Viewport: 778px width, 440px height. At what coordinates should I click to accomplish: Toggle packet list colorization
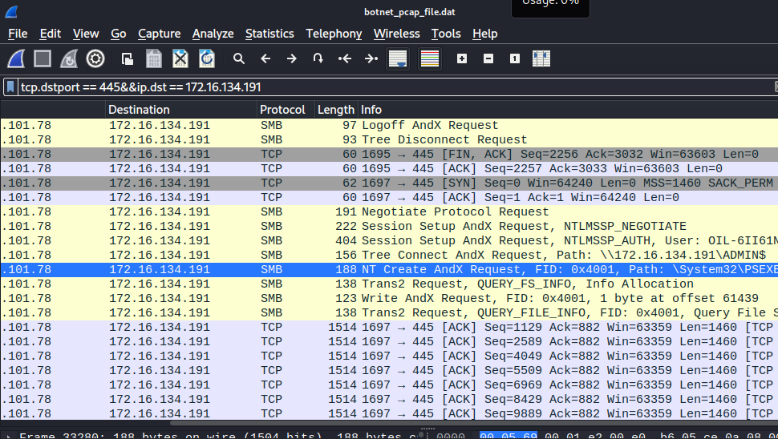430,59
